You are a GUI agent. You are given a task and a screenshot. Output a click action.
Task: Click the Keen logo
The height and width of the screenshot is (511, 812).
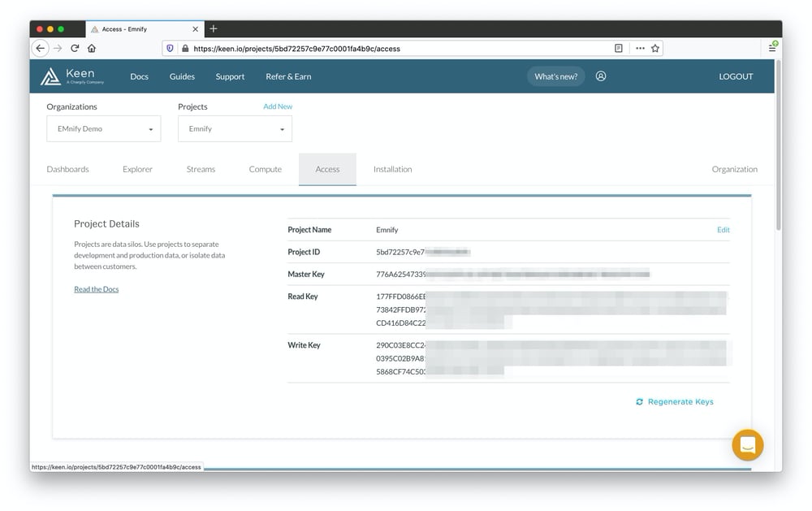click(x=72, y=76)
